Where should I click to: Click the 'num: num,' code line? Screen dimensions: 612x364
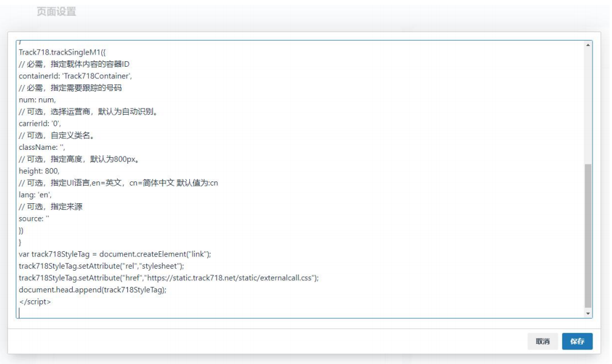[x=37, y=99]
